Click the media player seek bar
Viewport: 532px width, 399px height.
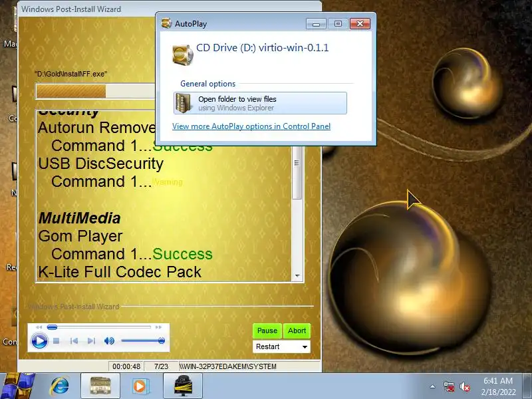click(x=98, y=327)
